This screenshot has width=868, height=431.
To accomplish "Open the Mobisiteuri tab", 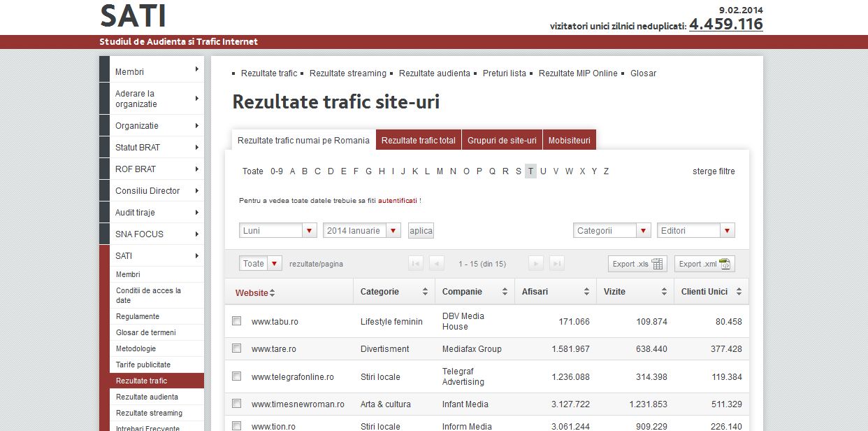I will click(569, 140).
